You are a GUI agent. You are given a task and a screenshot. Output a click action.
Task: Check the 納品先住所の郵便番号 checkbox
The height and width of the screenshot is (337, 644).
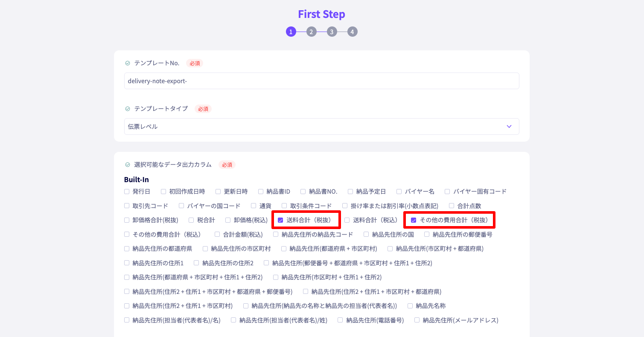427,234
